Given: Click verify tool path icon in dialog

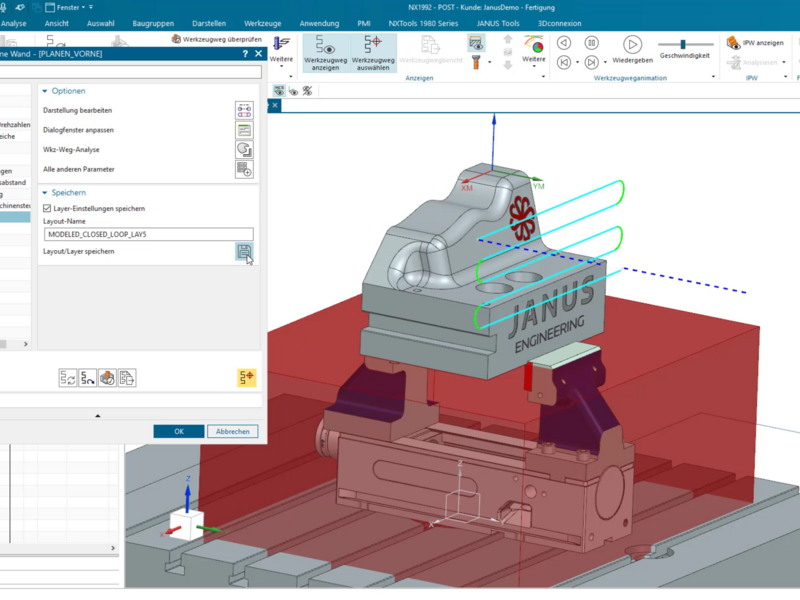Looking at the screenshot, I should (107, 378).
